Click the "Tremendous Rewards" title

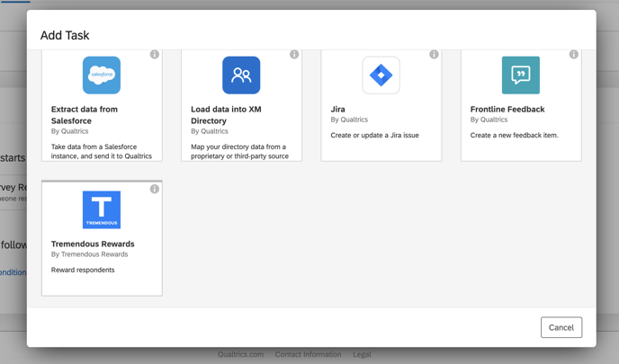pyautogui.click(x=93, y=244)
